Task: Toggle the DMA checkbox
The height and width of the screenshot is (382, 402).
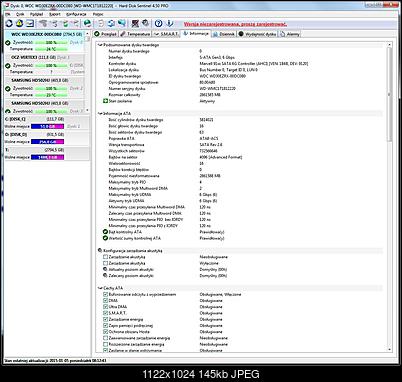Action: [105, 301]
